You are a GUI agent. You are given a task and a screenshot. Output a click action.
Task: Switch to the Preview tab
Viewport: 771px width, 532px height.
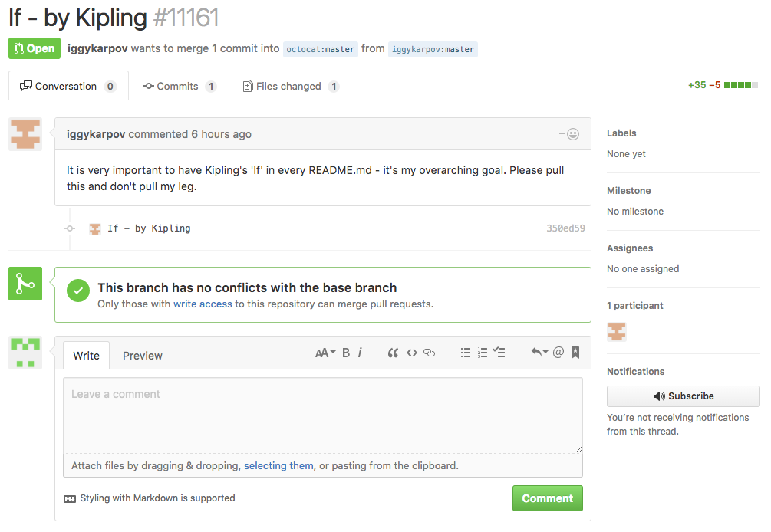143,356
